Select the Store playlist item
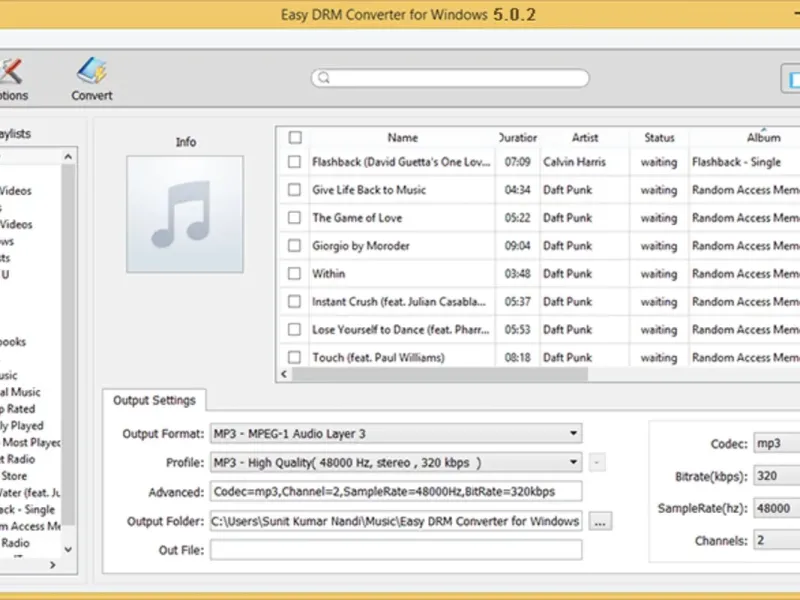 [14, 476]
